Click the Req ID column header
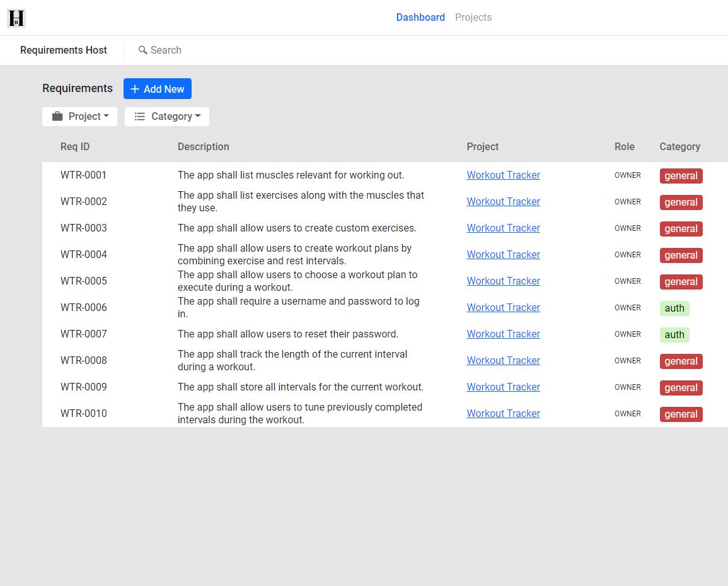This screenshot has height=586, width=728. coord(75,146)
